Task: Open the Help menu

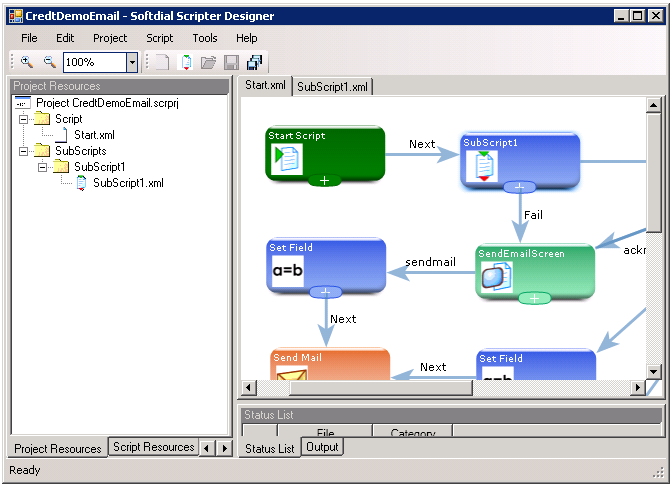Action: point(246,38)
